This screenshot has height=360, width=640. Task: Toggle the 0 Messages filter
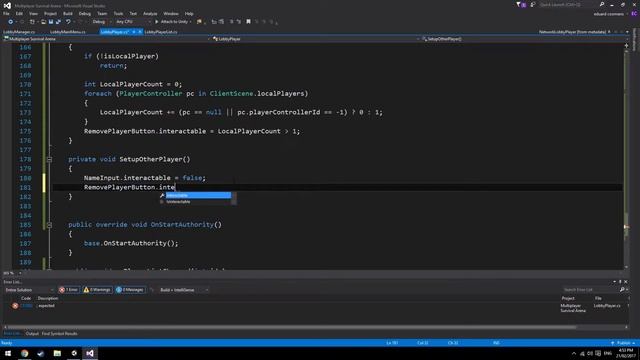[130, 290]
